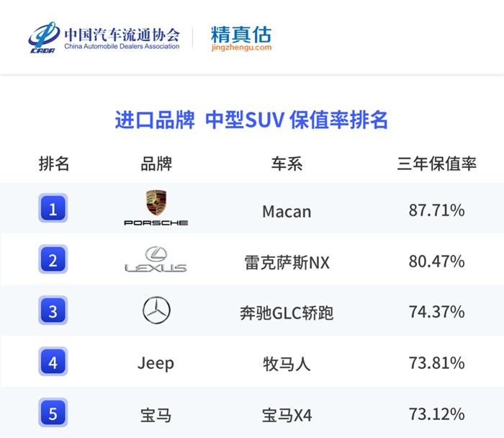Image resolution: width=504 pixels, height=438 pixels.
Task: Click the 进口品牌 中型SUV 保值率排名 title
Action: 251,120
